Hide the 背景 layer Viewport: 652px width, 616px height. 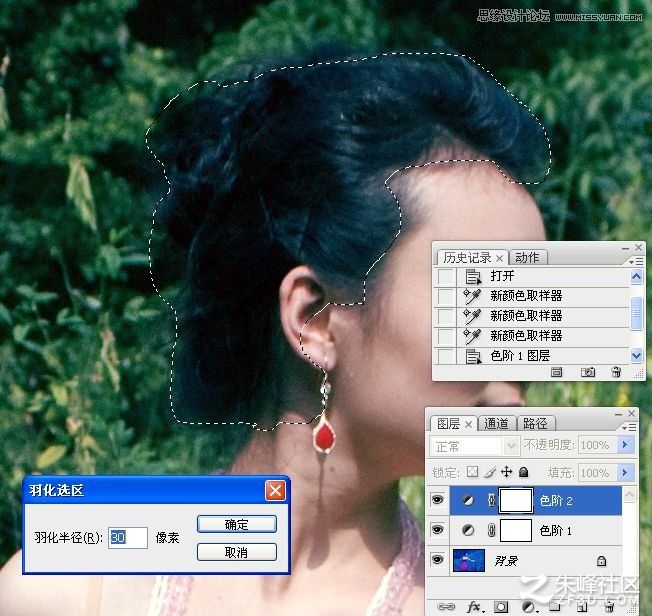(x=438, y=560)
